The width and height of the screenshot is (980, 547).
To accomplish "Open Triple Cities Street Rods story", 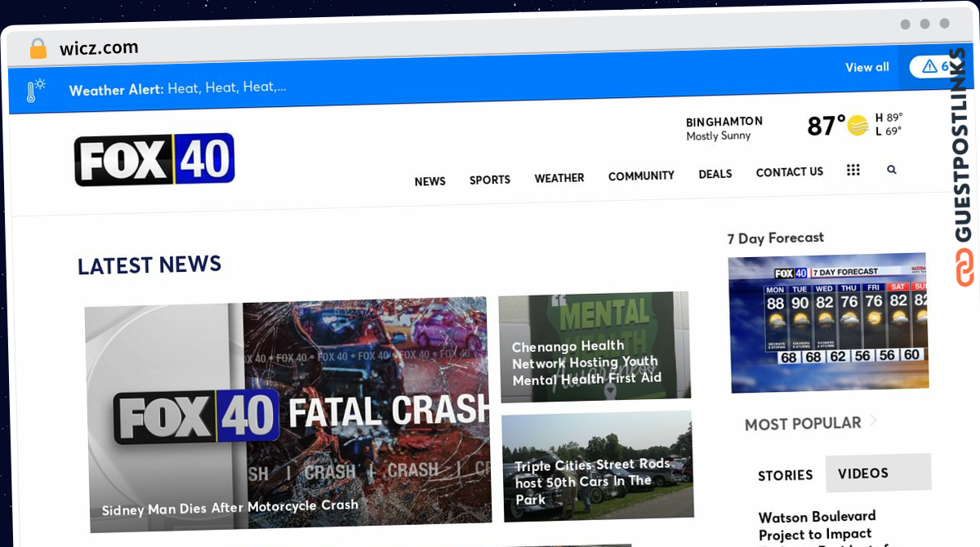I will [598, 466].
